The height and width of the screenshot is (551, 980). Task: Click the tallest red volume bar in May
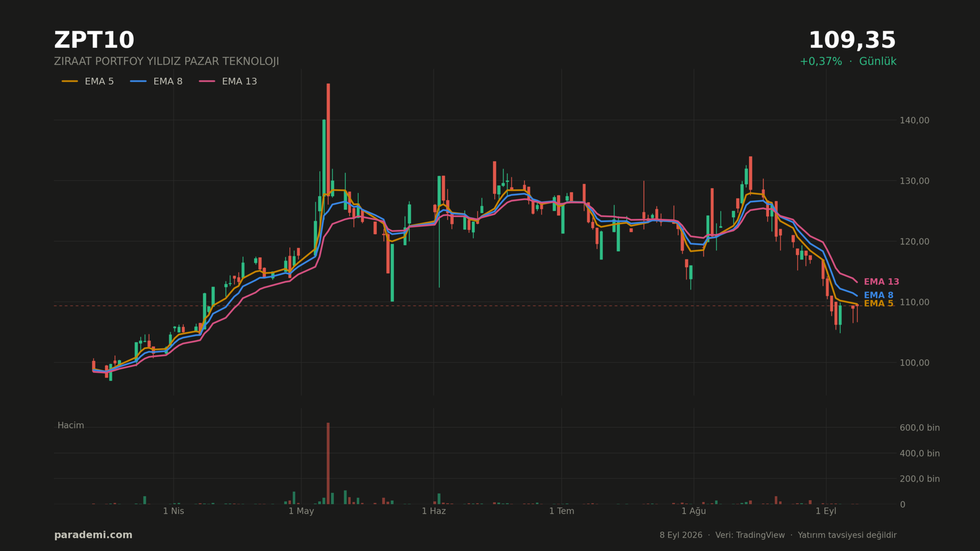pos(328,463)
